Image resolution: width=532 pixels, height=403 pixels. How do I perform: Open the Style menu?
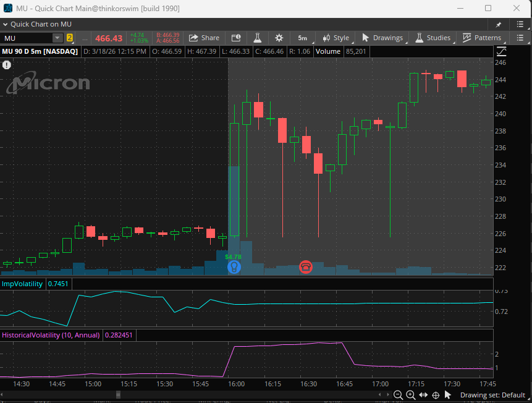pos(336,38)
